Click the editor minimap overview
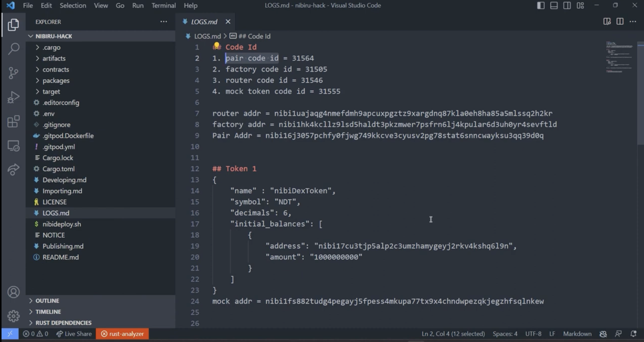 coord(619,57)
